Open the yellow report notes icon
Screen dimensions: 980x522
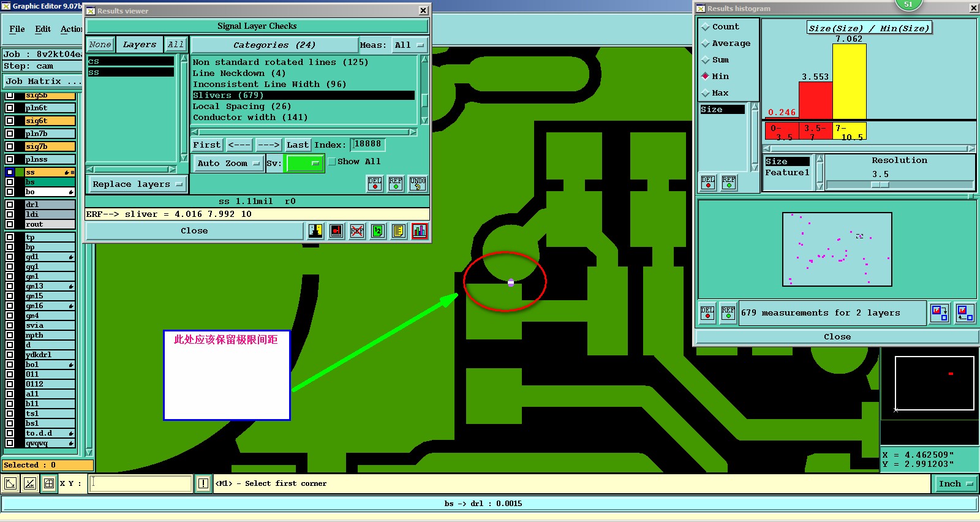399,231
